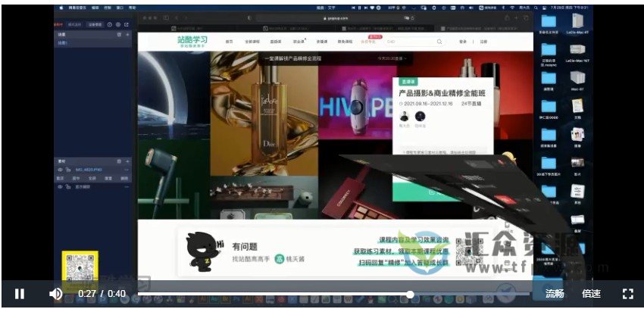Reload the page in the browser
The width and height of the screenshot is (644, 309).
412,18
